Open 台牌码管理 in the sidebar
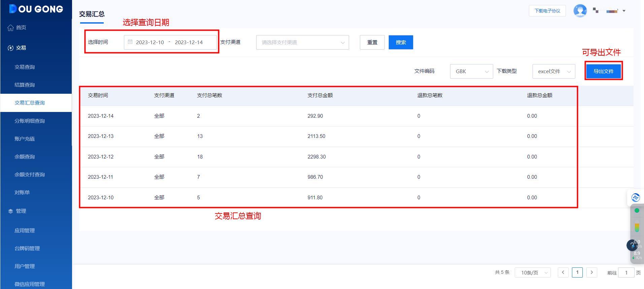The image size is (644, 289). point(27,248)
